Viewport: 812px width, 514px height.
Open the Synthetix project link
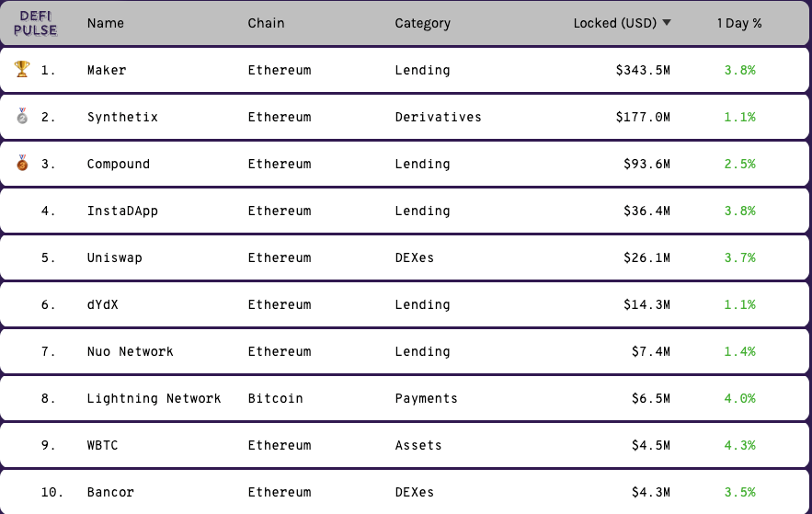(122, 117)
